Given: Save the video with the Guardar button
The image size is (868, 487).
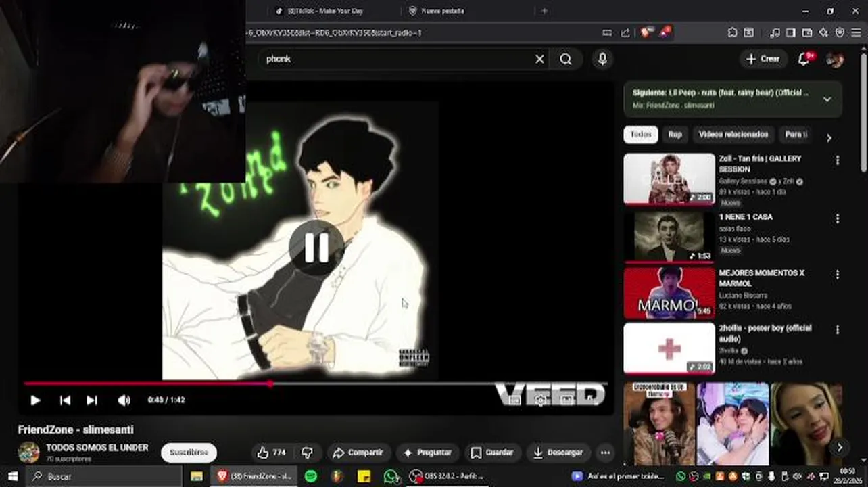Looking at the screenshot, I should tap(492, 453).
